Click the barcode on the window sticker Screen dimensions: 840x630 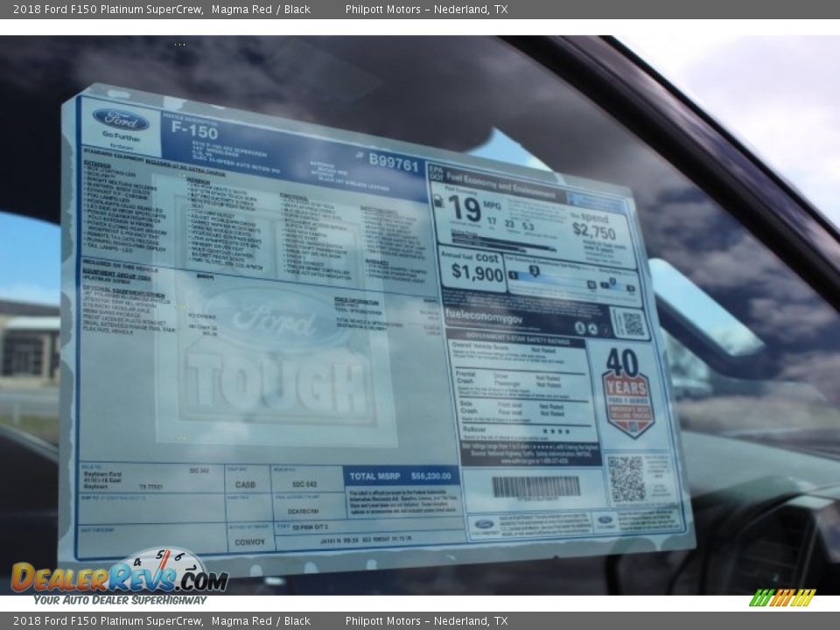535,486
